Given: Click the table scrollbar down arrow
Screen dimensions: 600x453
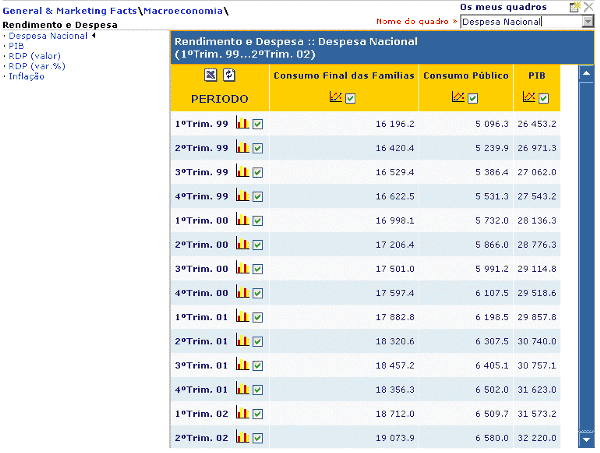Looking at the screenshot, I should [585, 440].
